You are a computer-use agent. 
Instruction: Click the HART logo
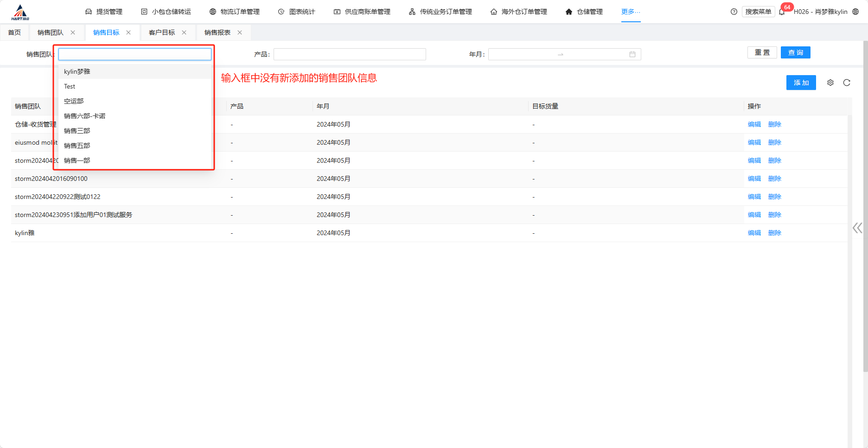point(20,12)
